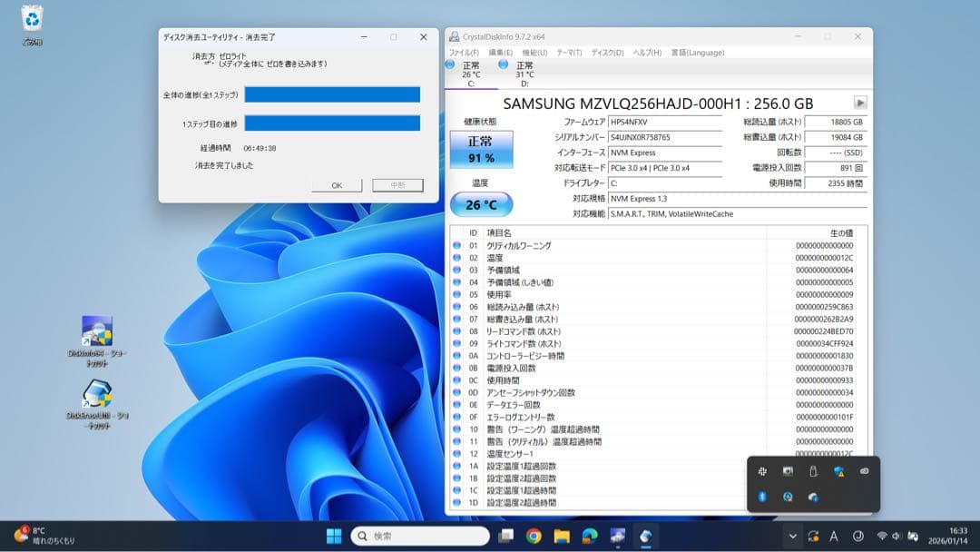This screenshot has width=980, height=552.
Task: Click the 18805 GB total host reads value
Action: (x=836, y=122)
